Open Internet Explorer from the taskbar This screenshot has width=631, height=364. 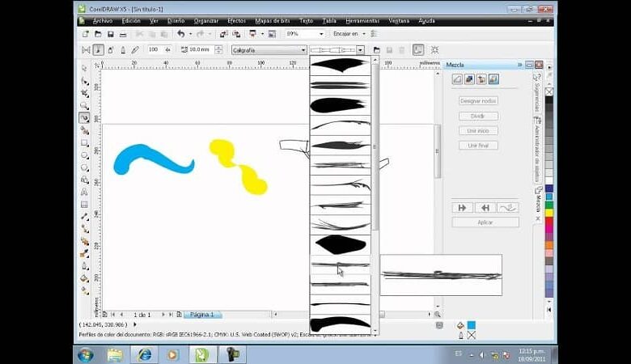coord(144,355)
